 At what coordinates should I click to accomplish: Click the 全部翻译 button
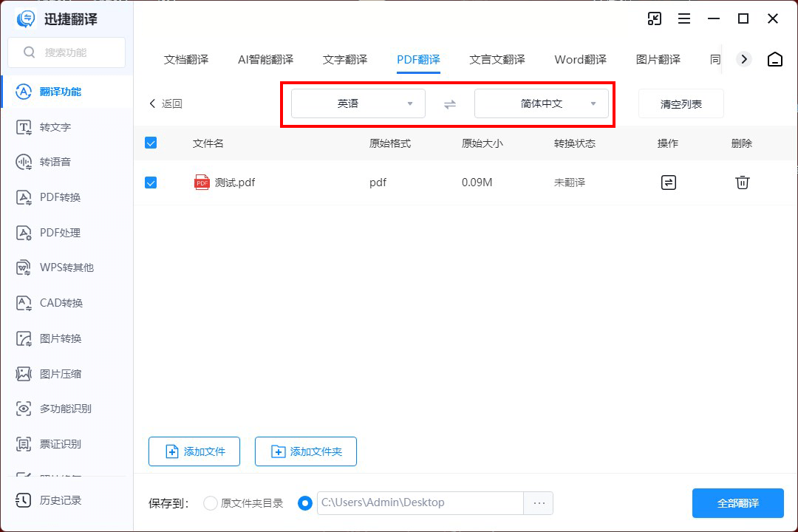click(738, 503)
